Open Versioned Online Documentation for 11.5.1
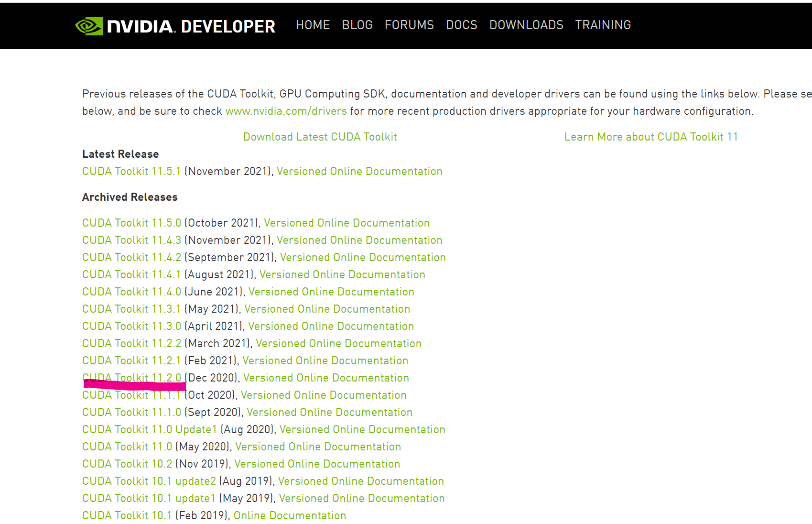This screenshot has height=524, width=812. click(x=359, y=171)
